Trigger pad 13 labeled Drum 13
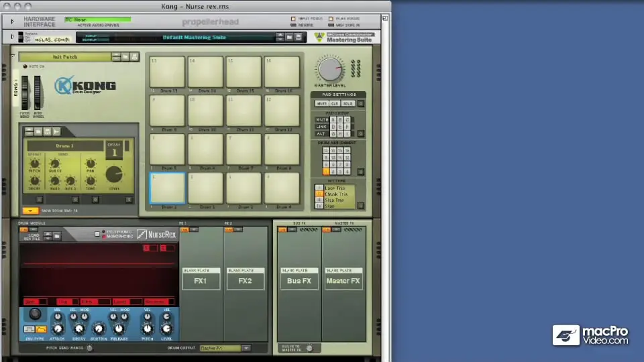This screenshot has width=644, height=362. pos(167,72)
